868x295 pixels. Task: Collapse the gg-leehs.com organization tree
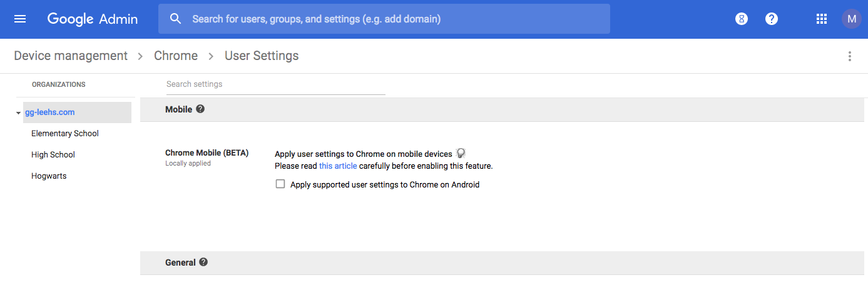pyautogui.click(x=18, y=113)
